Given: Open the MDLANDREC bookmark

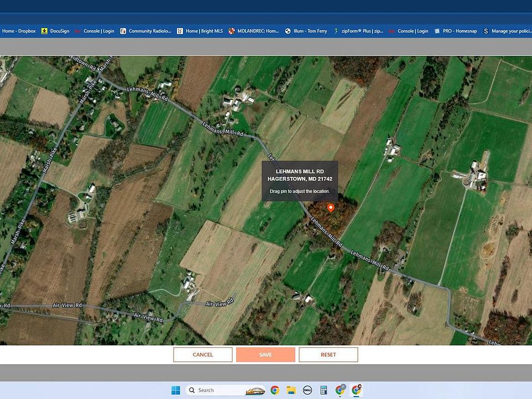Looking at the screenshot, I should [254, 31].
